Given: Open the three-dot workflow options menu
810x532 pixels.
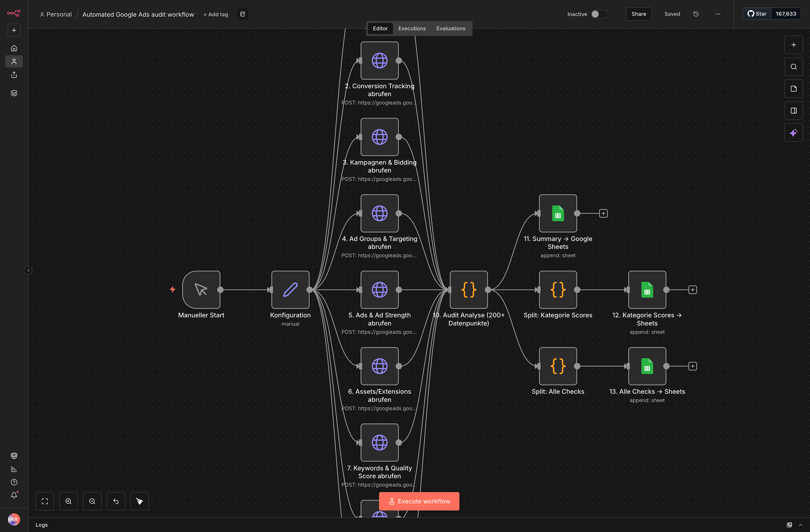Looking at the screenshot, I should [x=718, y=14].
